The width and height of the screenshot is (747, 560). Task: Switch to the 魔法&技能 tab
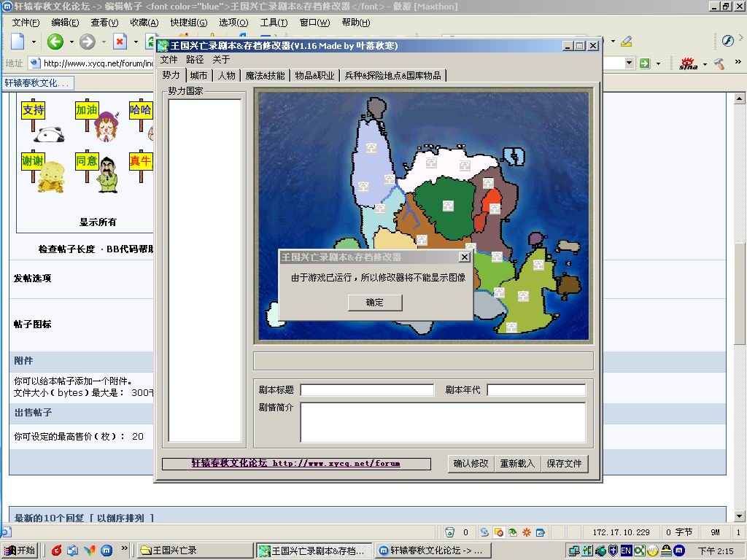click(x=265, y=75)
